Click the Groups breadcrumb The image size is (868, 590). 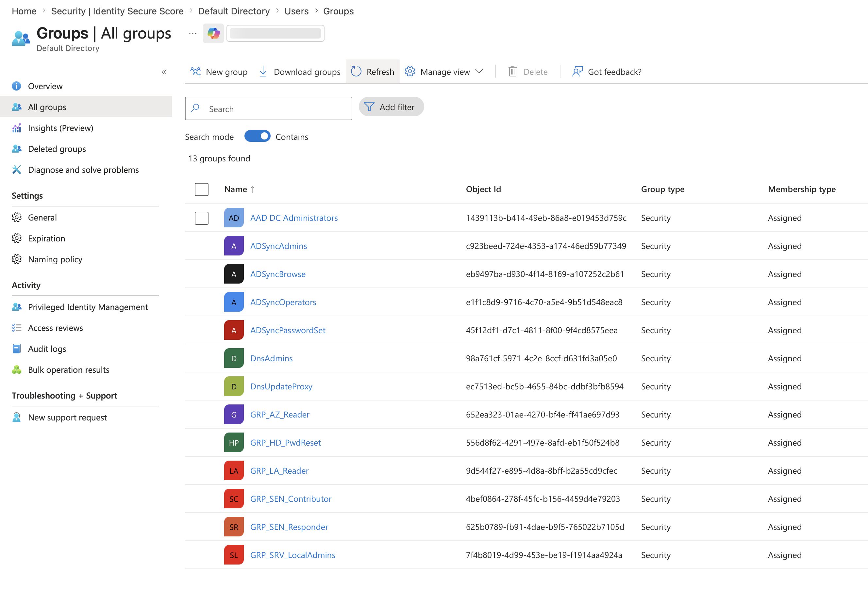pyautogui.click(x=338, y=11)
